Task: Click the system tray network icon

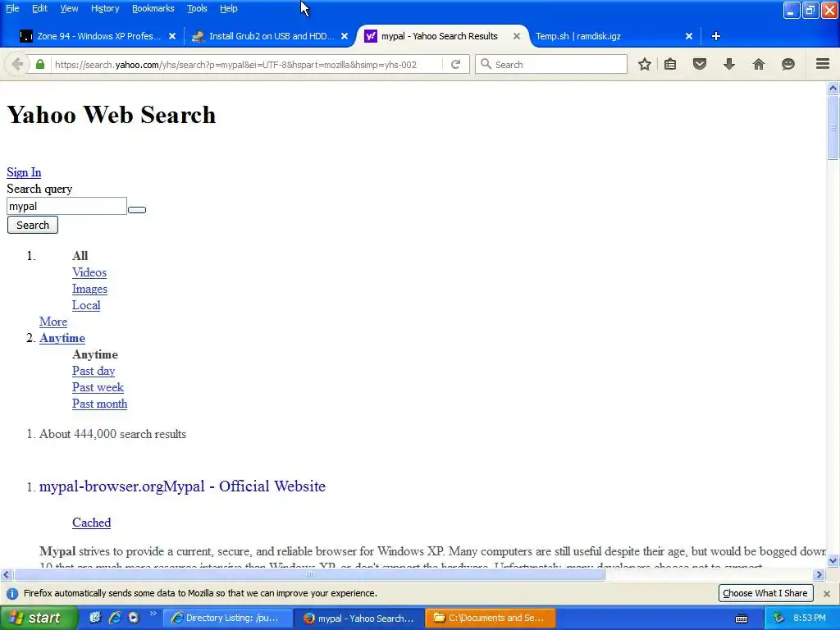Action: [779, 618]
